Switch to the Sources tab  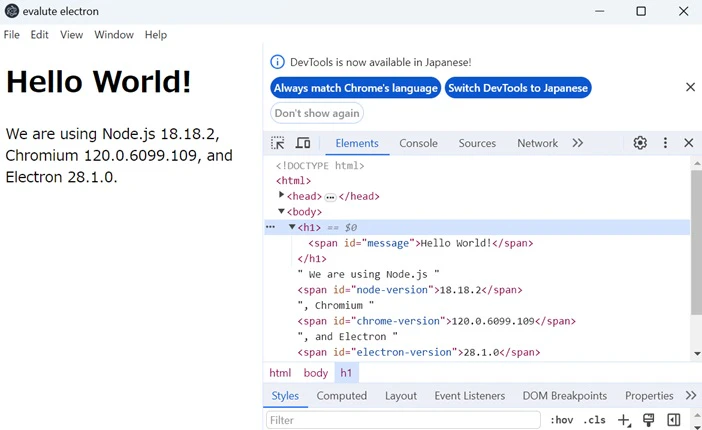[x=477, y=143]
